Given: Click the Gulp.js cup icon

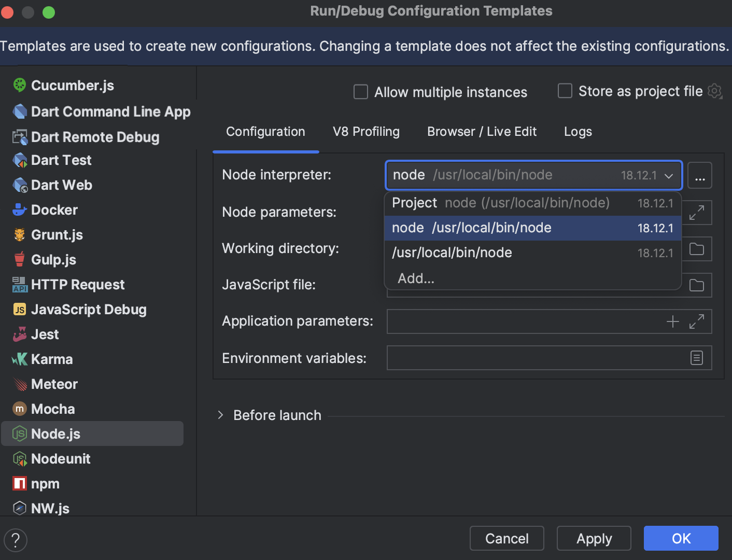Looking at the screenshot, I should pyautogui.click(x=20, y=259).
